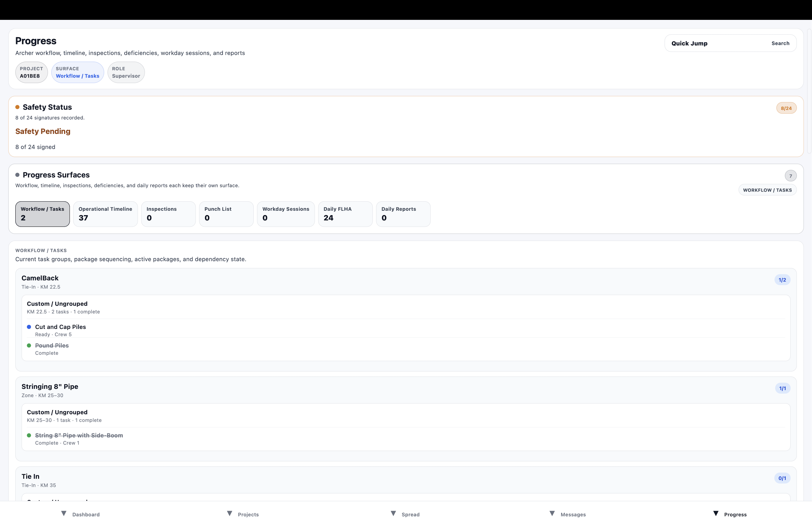Click the Search button in Quick Jump
The height and width of the screenshot is (527, 812).
[780, 43]
